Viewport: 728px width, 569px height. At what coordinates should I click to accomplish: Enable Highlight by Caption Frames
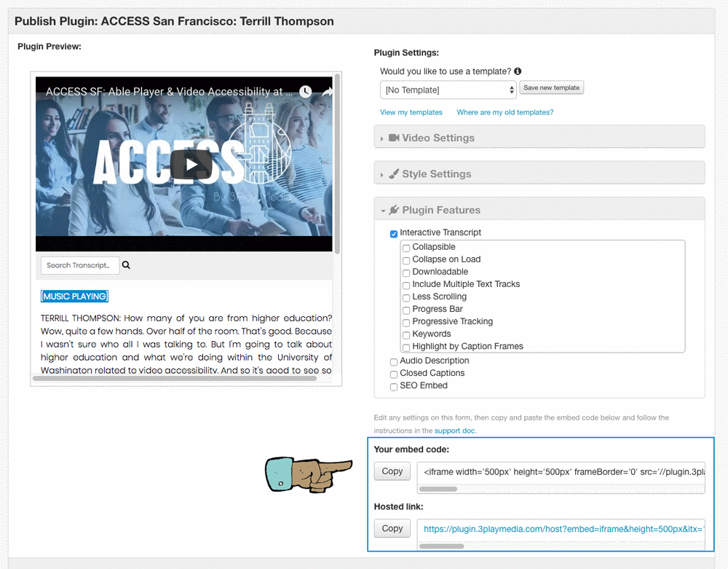pyautogui.click(x=406, y=348)
